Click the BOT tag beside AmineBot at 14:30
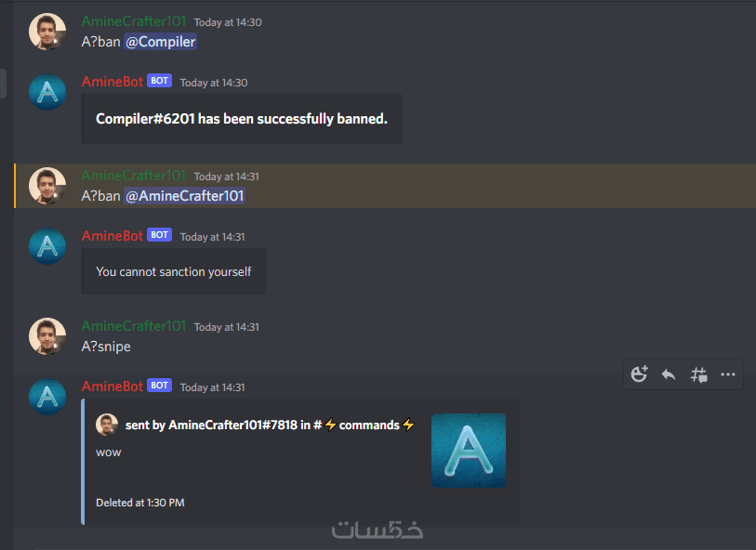The image size is (756, 550). pos(159,81)
